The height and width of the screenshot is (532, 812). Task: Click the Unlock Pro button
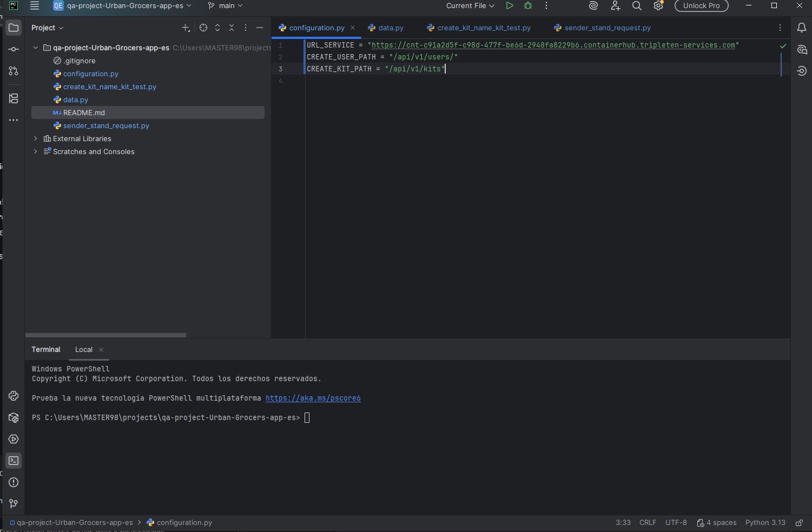tap(701, 6)
